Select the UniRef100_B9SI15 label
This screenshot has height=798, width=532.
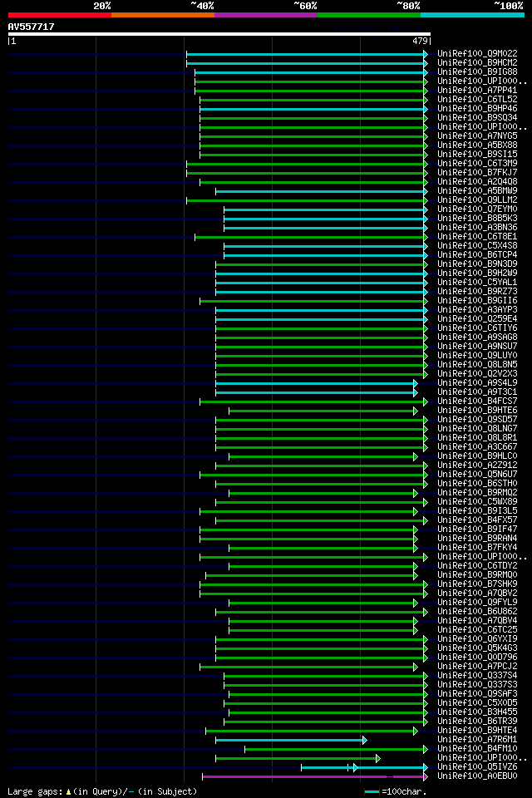tap(477, 155)
